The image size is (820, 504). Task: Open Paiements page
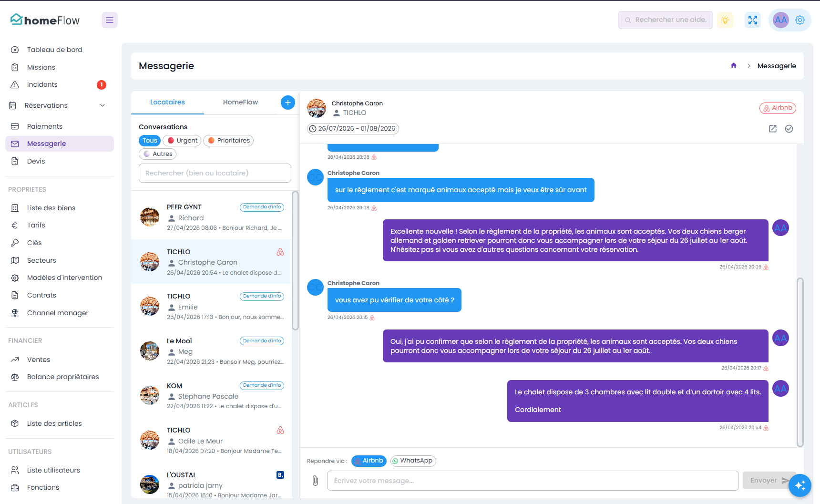60,126
